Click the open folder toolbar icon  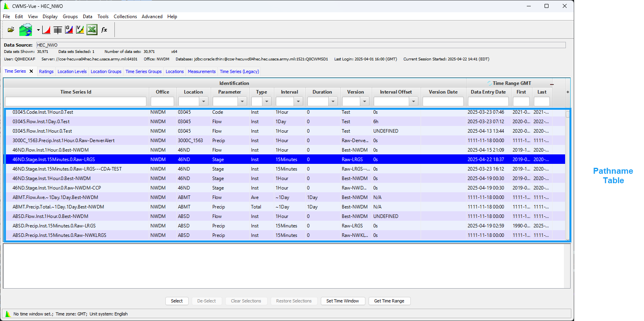tap(11, 30)
